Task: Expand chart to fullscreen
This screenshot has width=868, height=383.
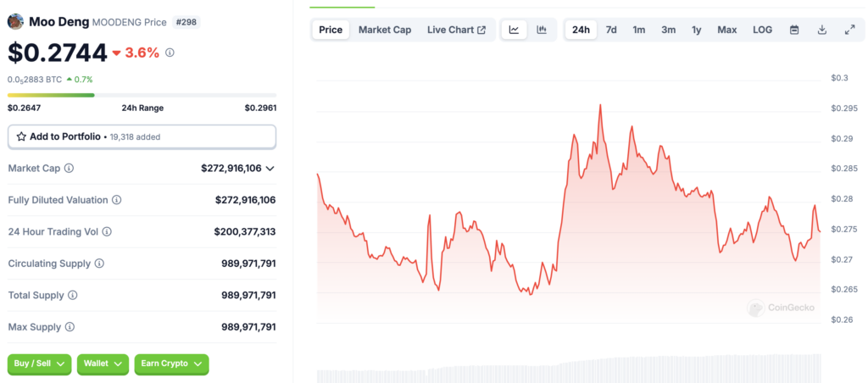Action: point(849,30)
